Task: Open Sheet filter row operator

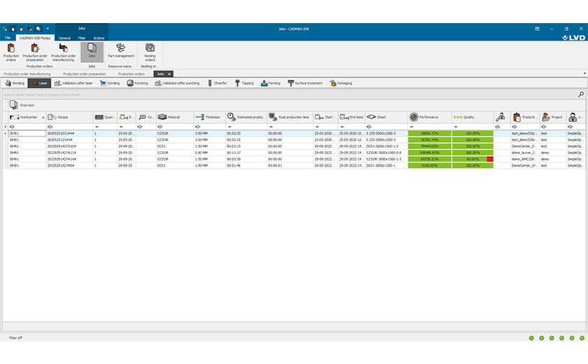Action: (x=369, y=127)
